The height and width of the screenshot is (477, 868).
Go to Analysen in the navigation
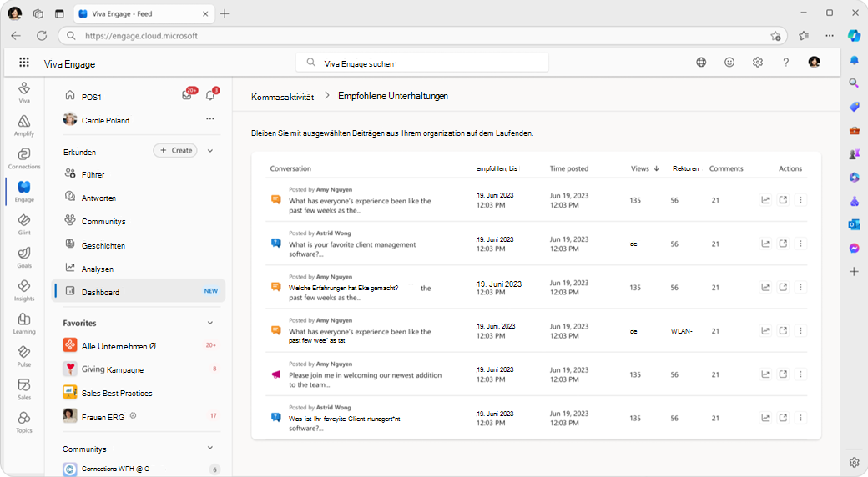[x=98, y=269]
